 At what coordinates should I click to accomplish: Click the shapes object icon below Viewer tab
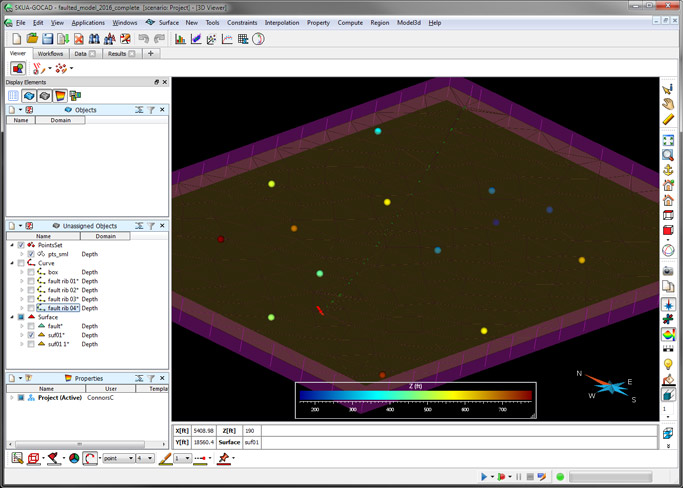coord(18,68)
